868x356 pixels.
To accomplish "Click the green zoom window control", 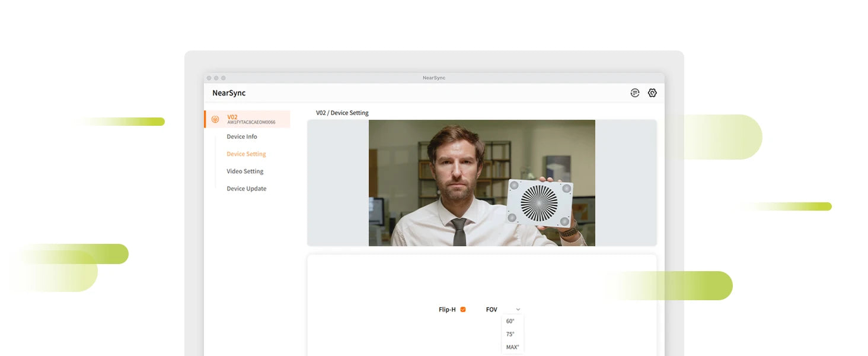I will [x=223, y=77].
